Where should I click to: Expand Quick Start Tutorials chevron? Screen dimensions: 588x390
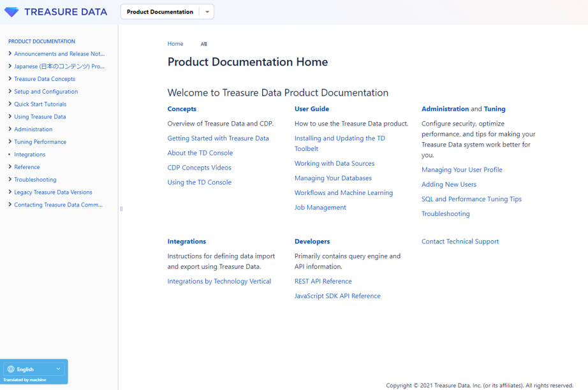[10, 104]
